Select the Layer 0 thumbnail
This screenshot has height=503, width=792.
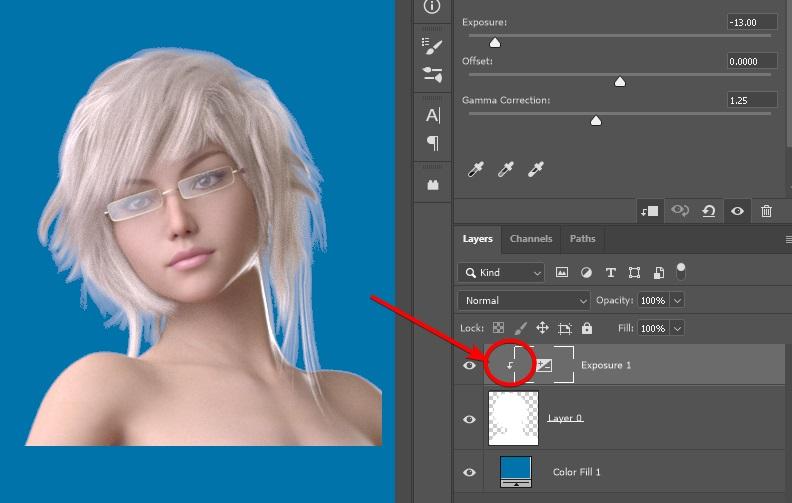coord(513,418)
